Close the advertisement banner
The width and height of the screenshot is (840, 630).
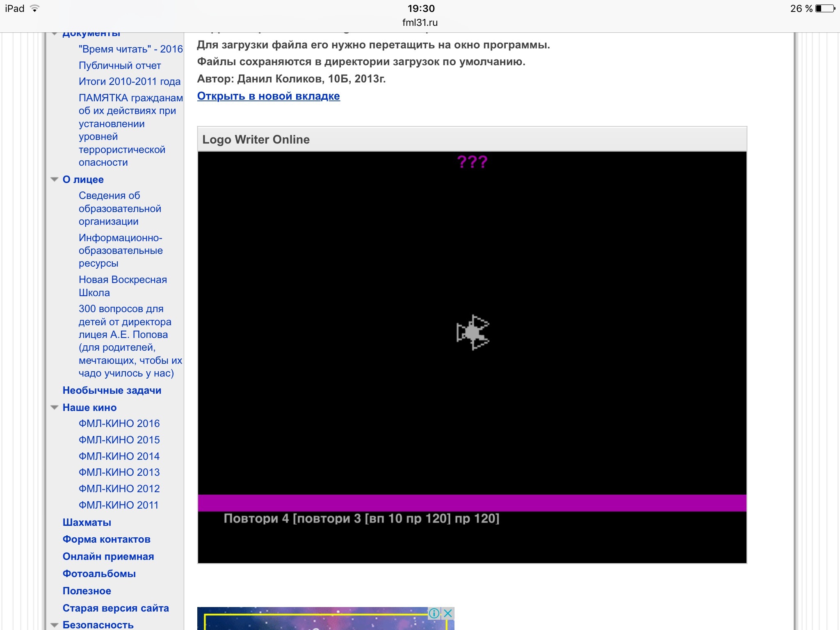point(448,613)
